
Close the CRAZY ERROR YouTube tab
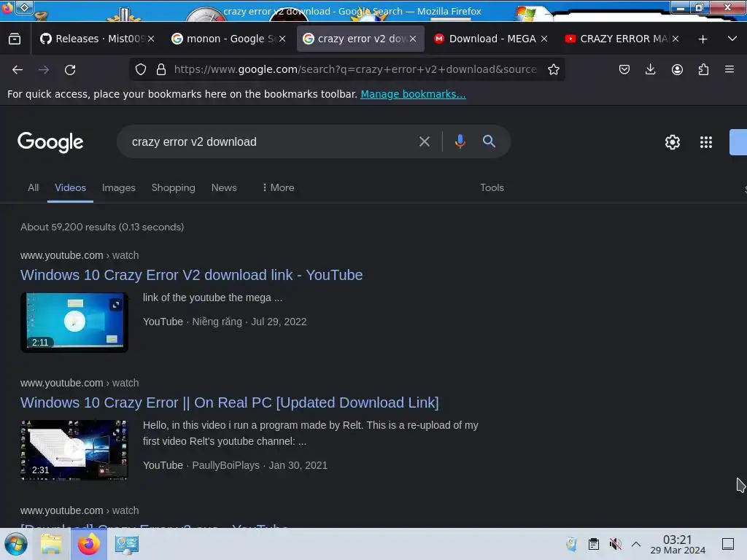pyautogui.click(x=676, y=39)
